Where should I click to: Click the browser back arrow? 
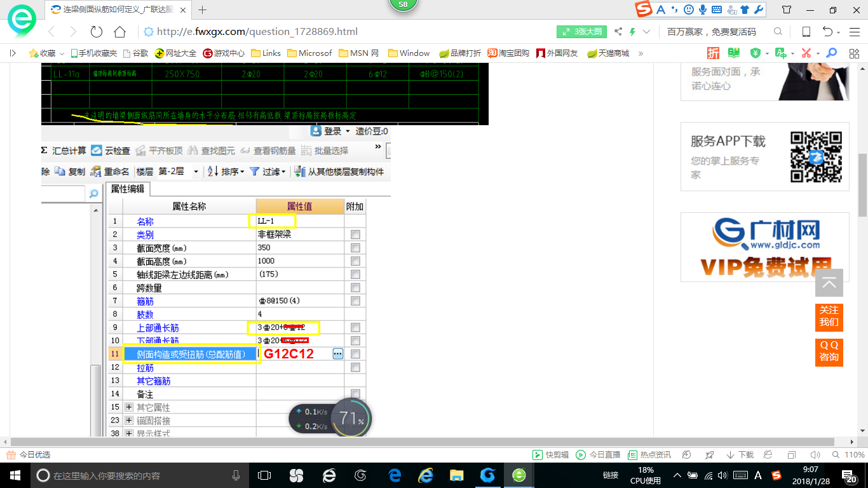[52, 32]
